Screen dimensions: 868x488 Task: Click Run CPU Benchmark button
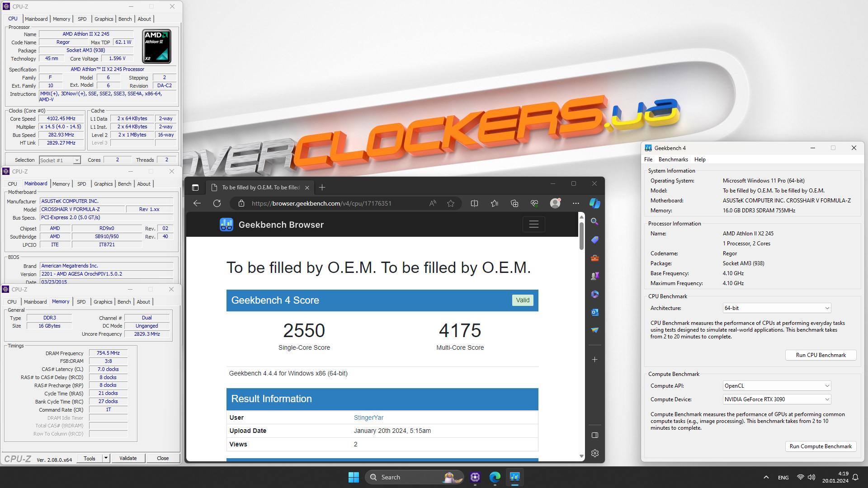[x=821, y=355]
